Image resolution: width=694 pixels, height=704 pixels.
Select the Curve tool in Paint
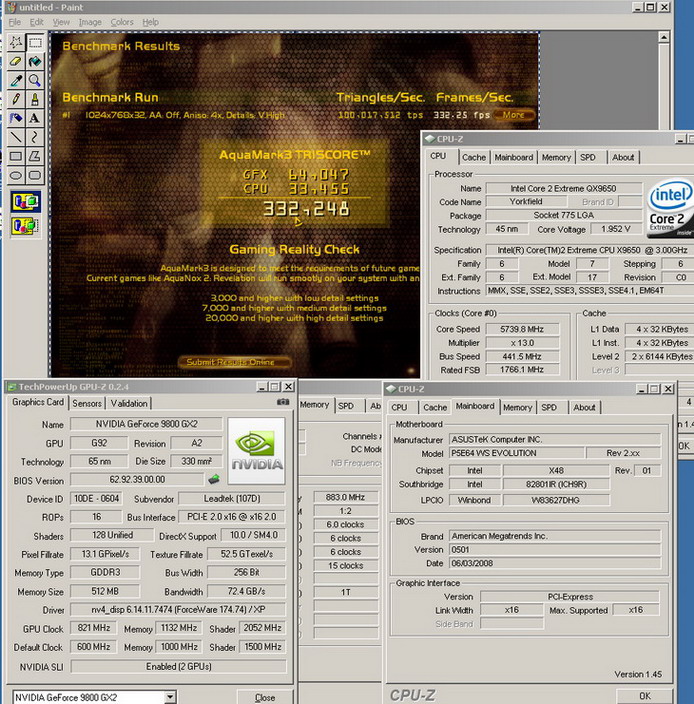point(35,137)
